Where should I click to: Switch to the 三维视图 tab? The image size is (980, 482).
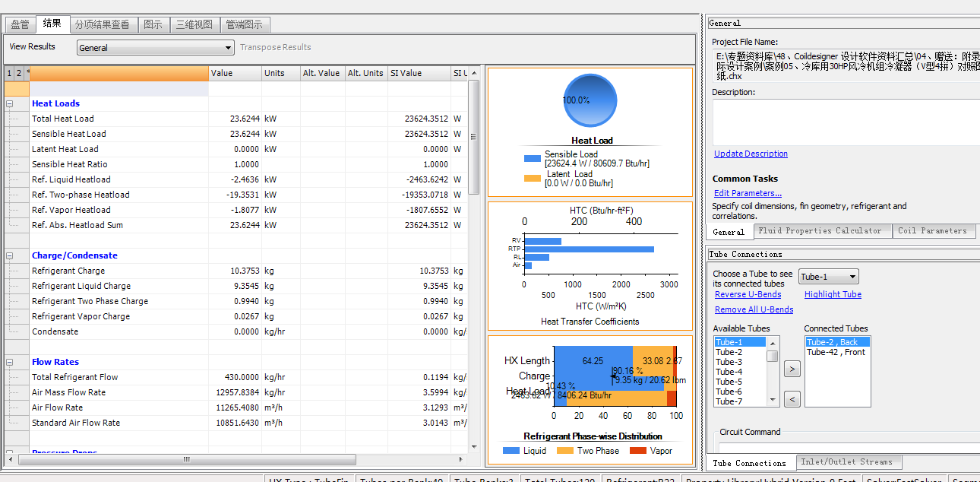pyautogui.click(x=194, y=24)
